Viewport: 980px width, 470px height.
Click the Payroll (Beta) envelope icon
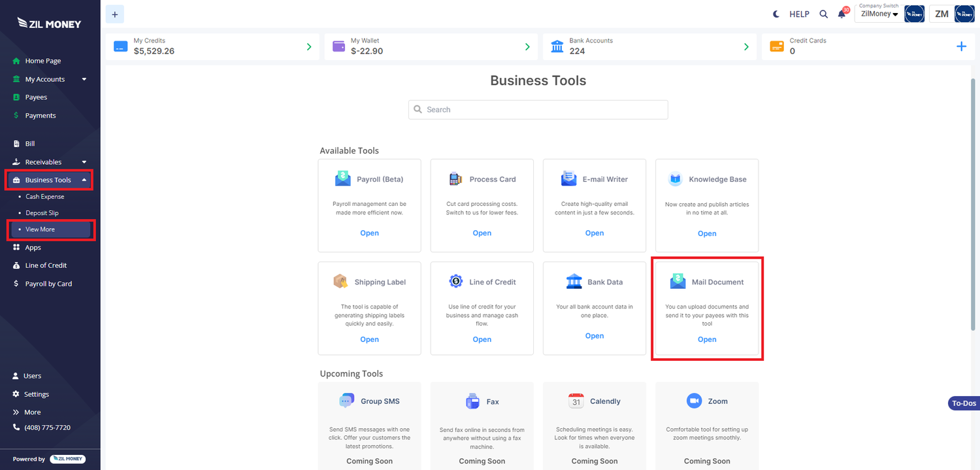tap(342, 178)
